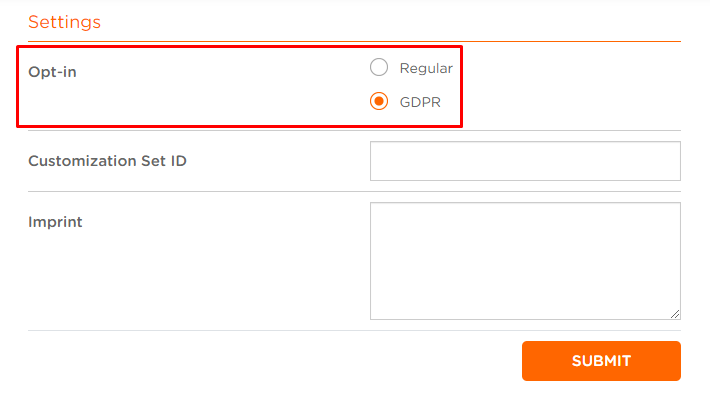Click the diagonal grip of the Imprint box
Screen dimensions: 710x406
(675, 314)
